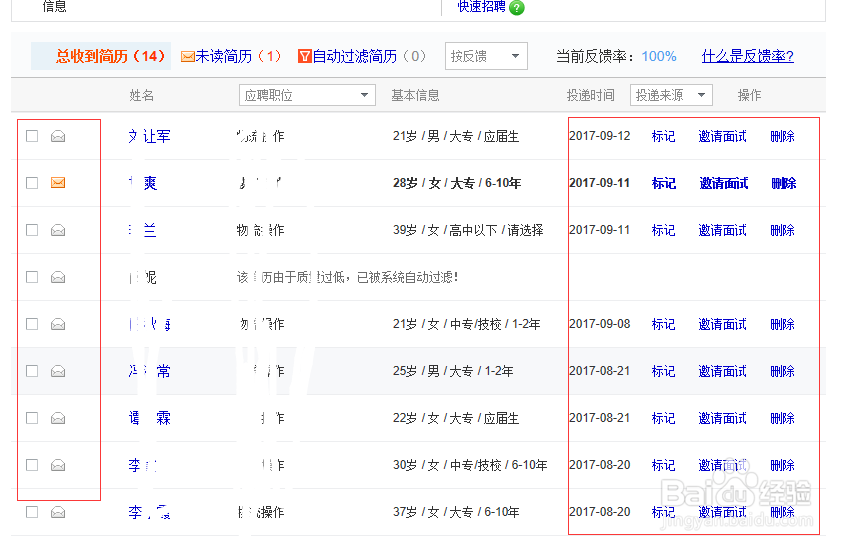Click the 基本信息 column header
Image resolution: width=861 pixels, height=550 pixels.
(415, 96)
